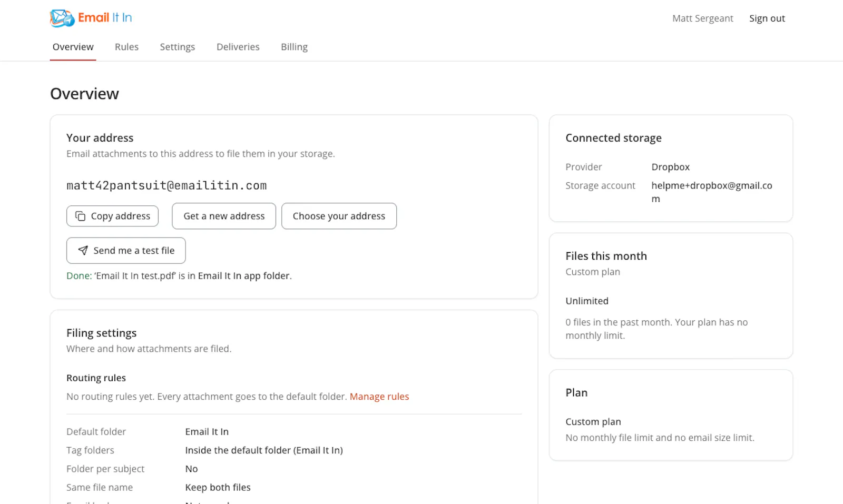Open the Overview tab
843x504 pixels.
[x=73, y=47]
